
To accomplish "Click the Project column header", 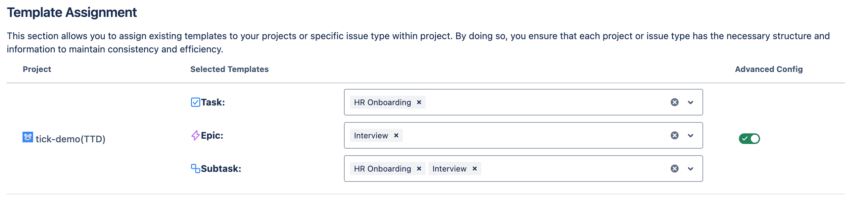I will tap(37, 69).
